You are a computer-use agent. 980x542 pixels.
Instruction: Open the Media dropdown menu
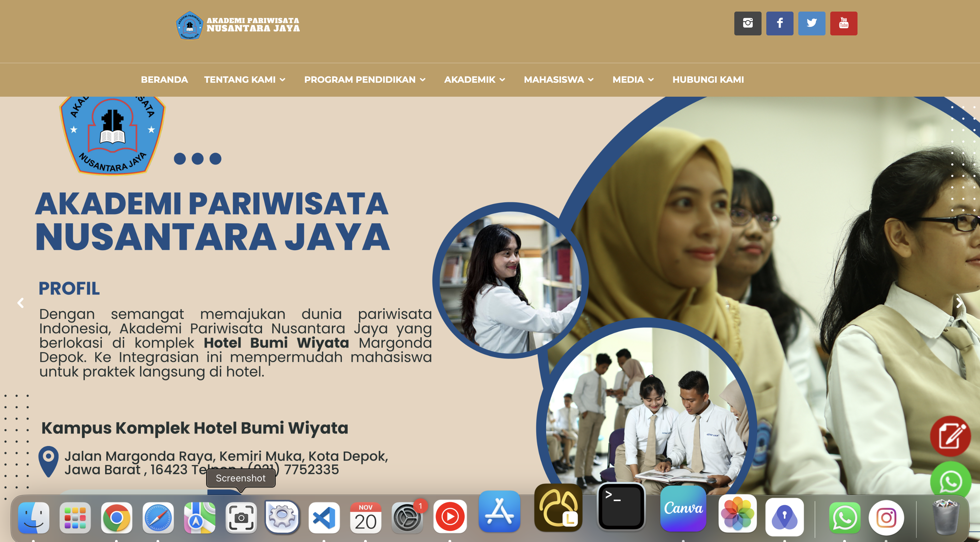pyautogui.click(x=633, y=80)
